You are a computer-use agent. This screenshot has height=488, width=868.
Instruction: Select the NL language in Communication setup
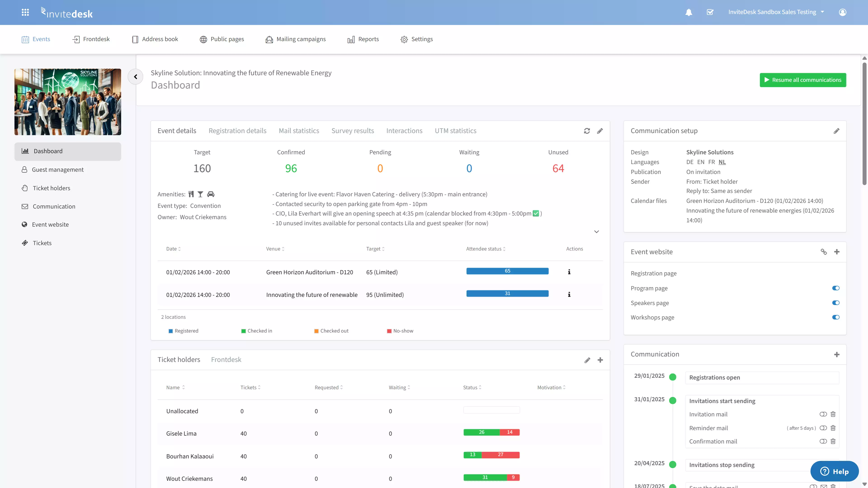(722, 162)
